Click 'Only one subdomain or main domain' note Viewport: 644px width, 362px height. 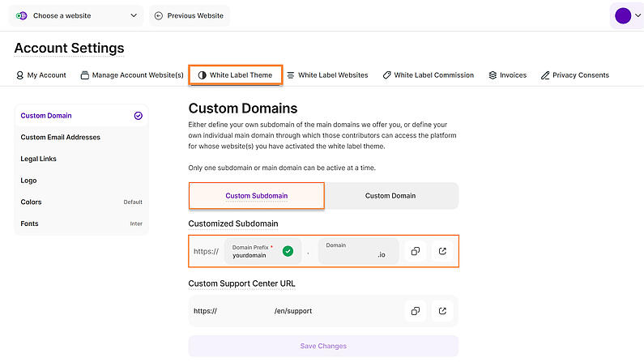(282, 168)
